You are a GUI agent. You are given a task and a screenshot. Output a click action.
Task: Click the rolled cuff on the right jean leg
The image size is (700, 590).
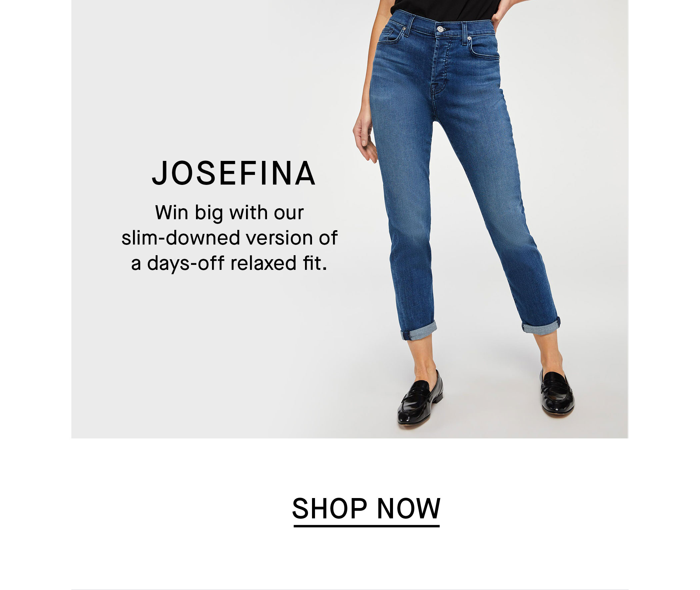[541, 324]
